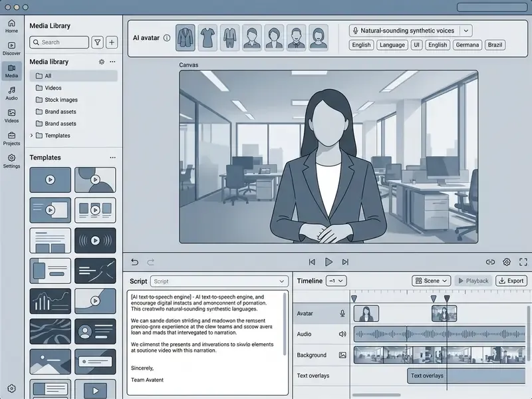Open the Templates panel more options
The height and width of the screenshot is (399, 532).
pos(112,158)
